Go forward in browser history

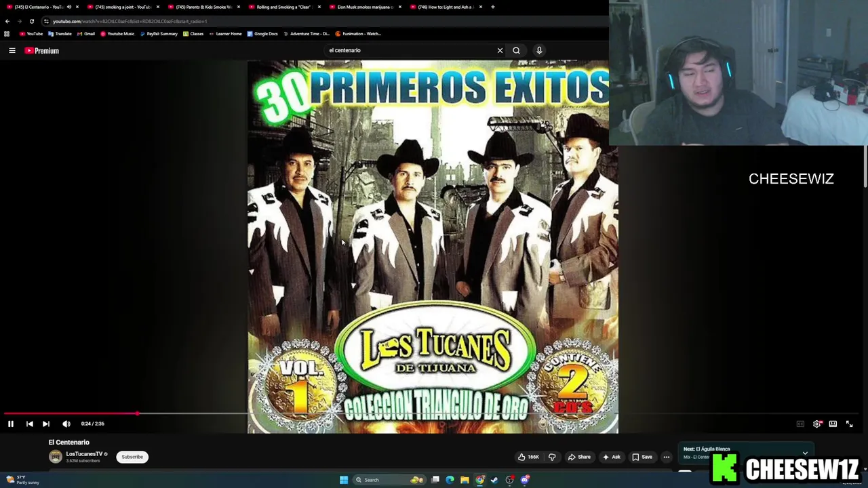pyautogui.click(x=19, y=21)
